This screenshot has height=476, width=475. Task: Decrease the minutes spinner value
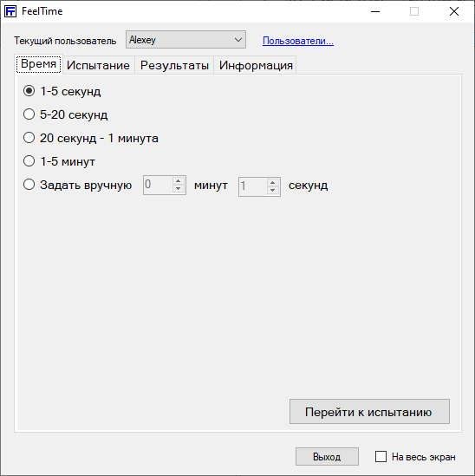coord(179,189)
